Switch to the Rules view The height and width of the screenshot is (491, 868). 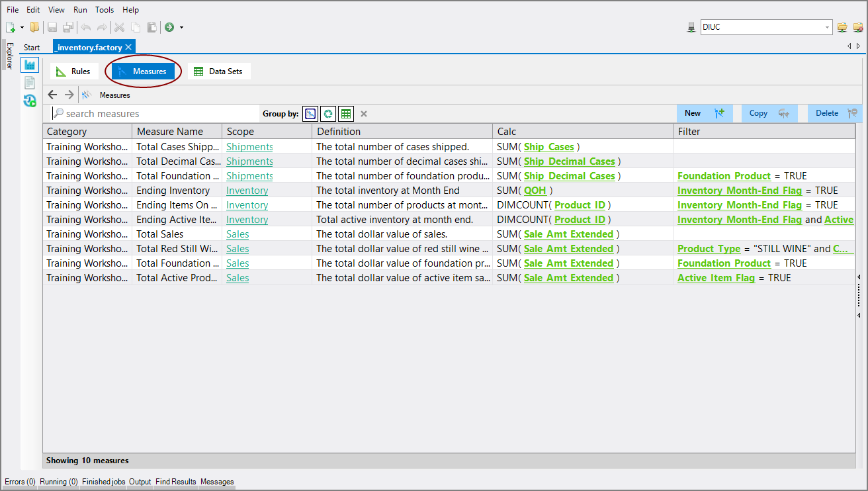click(x=73, y=71)
